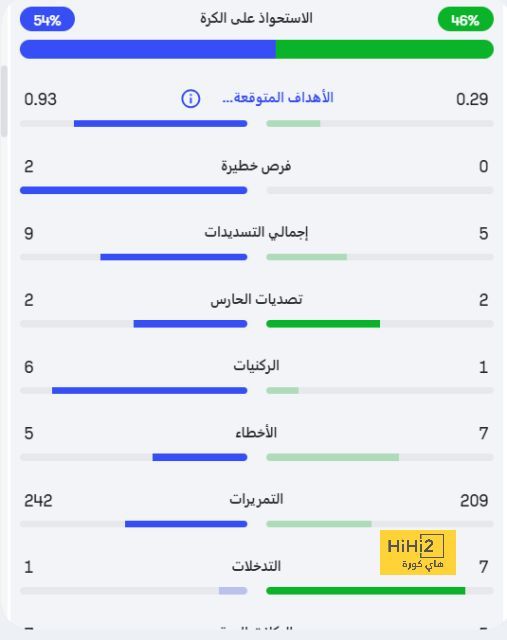
Task: Select the الأخطاء stat label
Action: coord(256,432)
